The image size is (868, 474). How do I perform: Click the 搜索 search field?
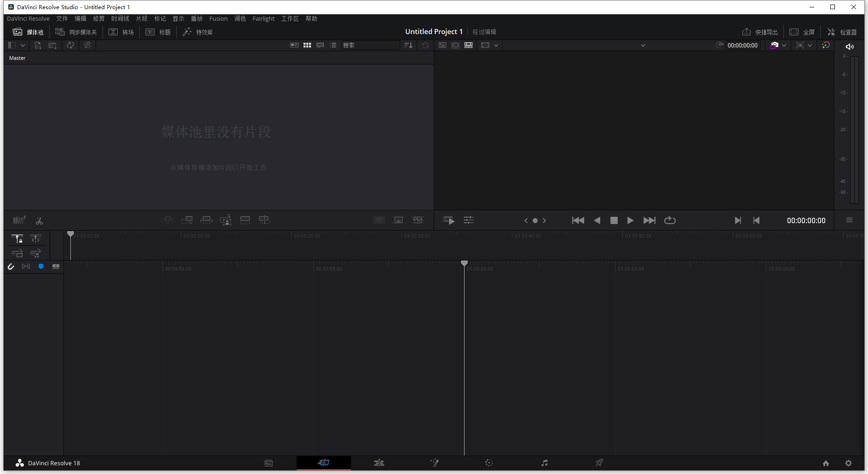point(370,45)
